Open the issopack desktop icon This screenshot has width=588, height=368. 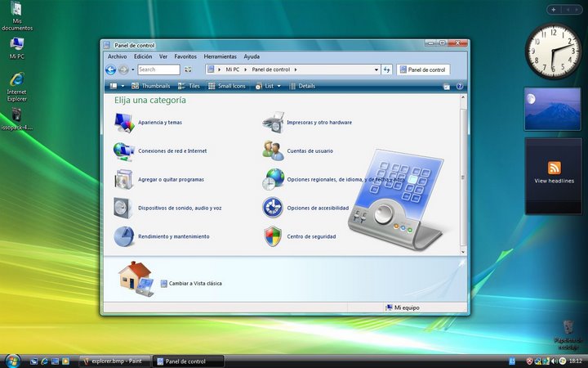pyautogui.click(x=17, y=119)
